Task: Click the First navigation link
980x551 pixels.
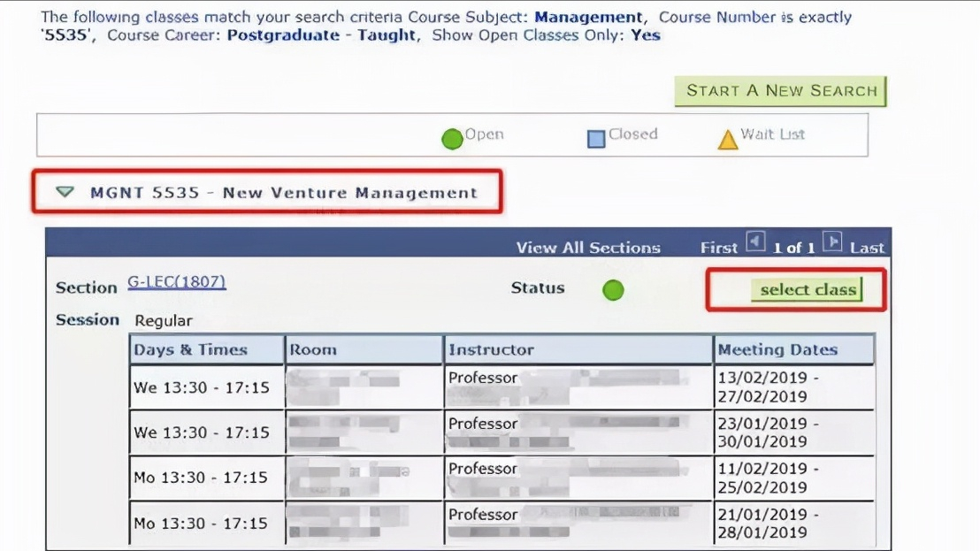Action: pyautogui.click(x=719, y=248)
